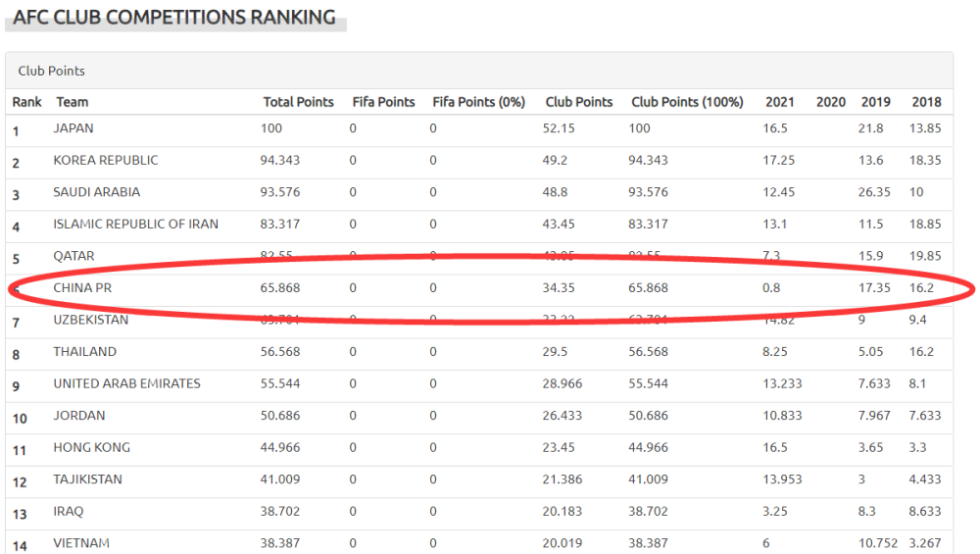Click the Team column header

[73, 102]
